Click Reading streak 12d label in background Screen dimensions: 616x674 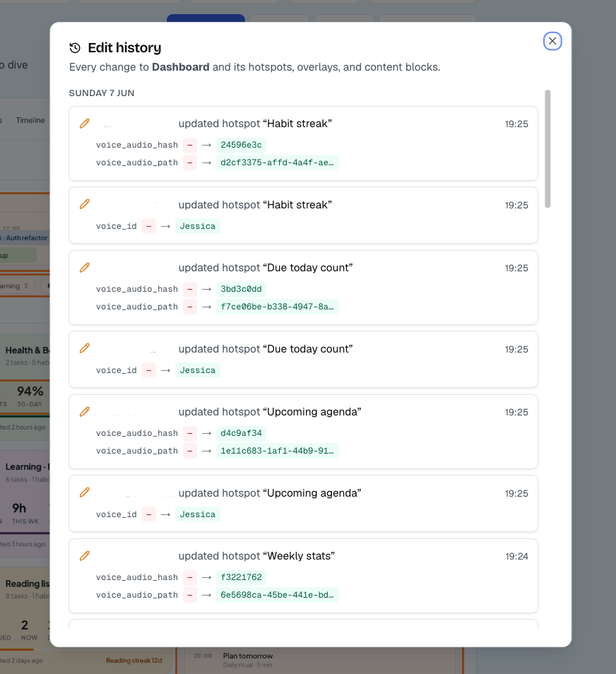point(134,661)
